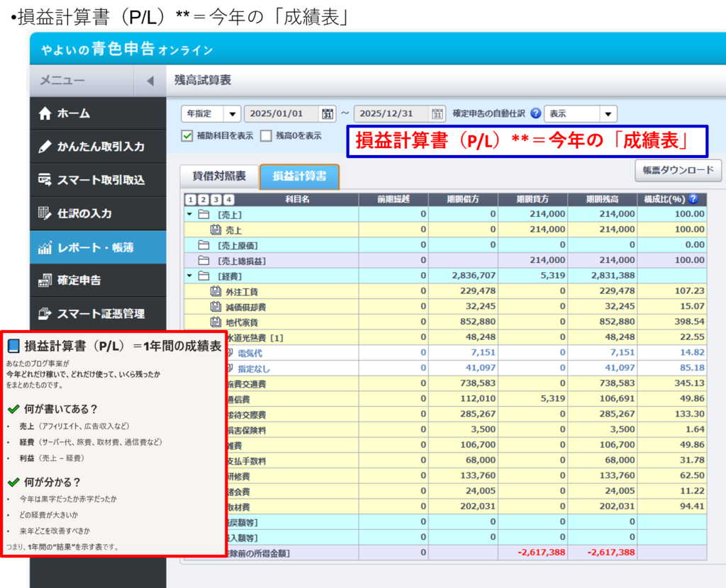Screen dimensions: 726x588
Task: Click the Home house icon in sidebar
Action: click(x=45, y=113)
